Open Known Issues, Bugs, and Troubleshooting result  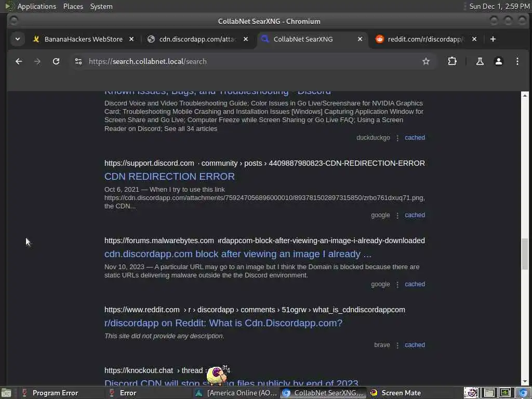(x=218, y=93)
